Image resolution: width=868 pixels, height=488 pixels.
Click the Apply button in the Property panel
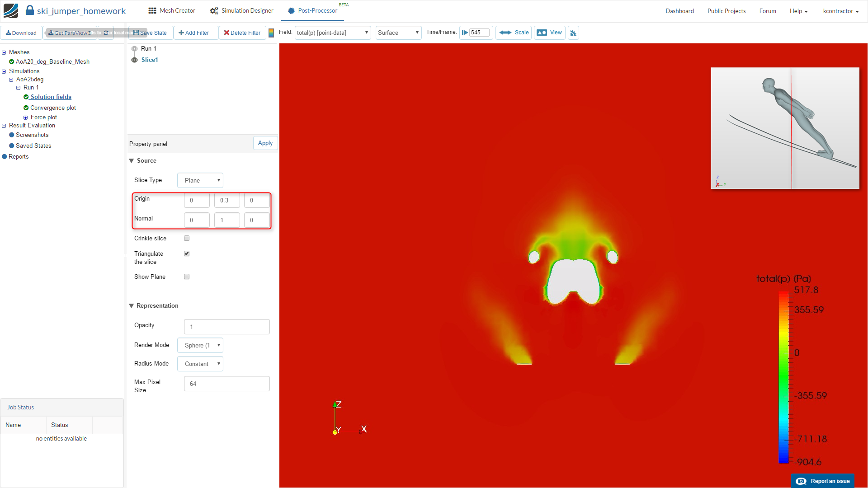pyautogui.click(x=265, y=143)
